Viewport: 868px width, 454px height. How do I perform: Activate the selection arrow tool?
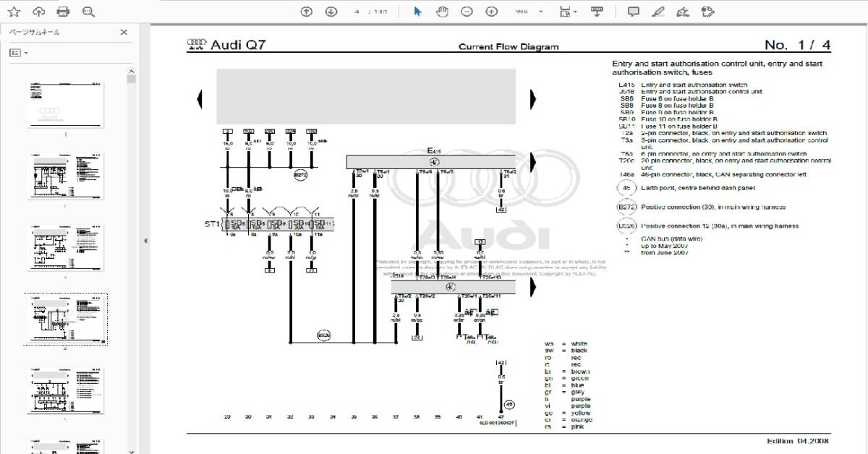pos(417,12)
